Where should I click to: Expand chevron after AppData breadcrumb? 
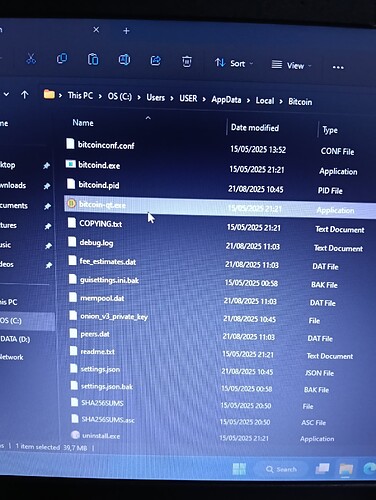point(248,101)
